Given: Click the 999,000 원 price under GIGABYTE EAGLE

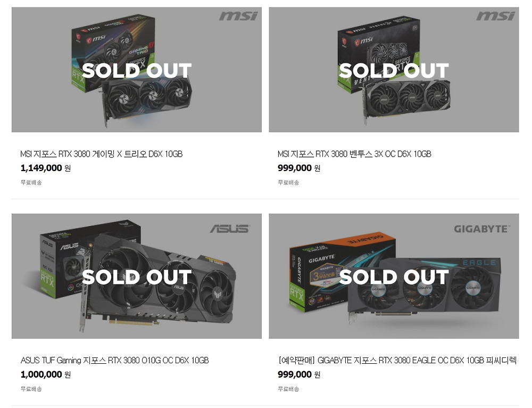Looking at the screenshot, I should 298,374.
